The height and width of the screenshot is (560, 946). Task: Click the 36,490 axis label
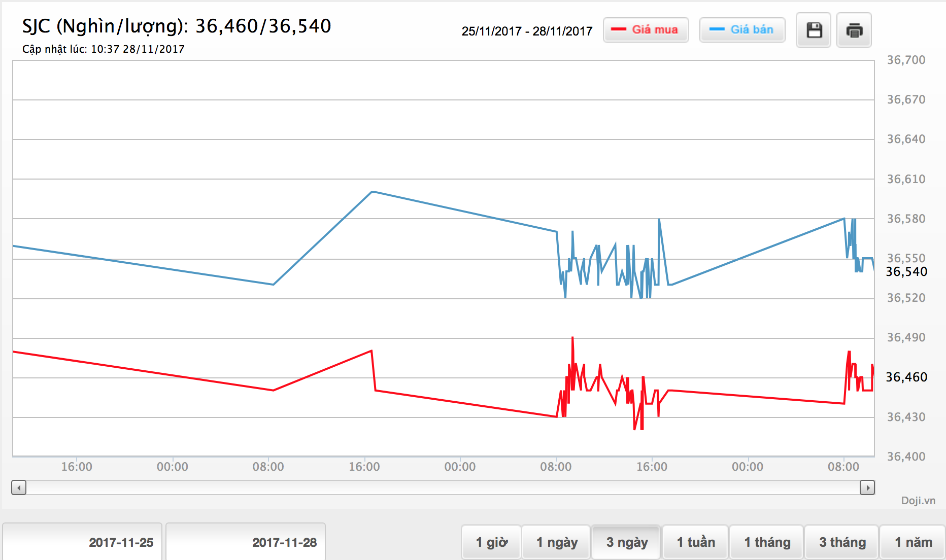pyautogui.click(x=906, y=337)
